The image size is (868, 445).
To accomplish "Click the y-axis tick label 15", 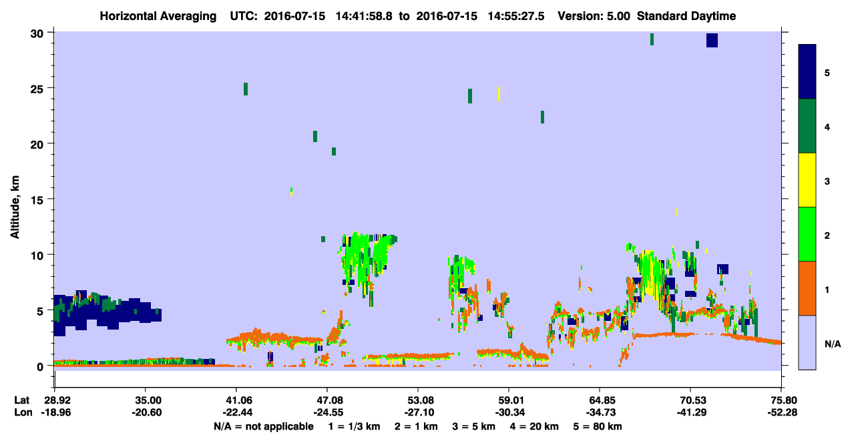I will [39, 199].
